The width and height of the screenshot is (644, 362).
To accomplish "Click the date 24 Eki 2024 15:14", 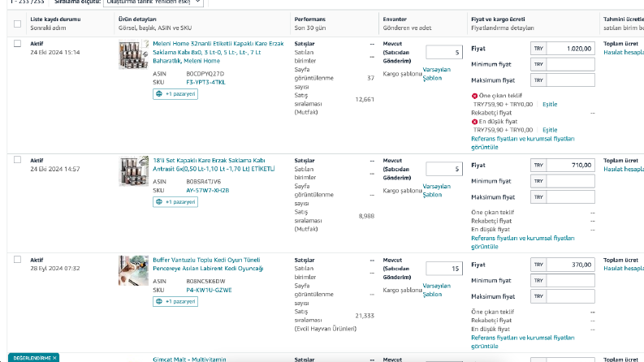I will pyautogui.click(x=55, y=52).
